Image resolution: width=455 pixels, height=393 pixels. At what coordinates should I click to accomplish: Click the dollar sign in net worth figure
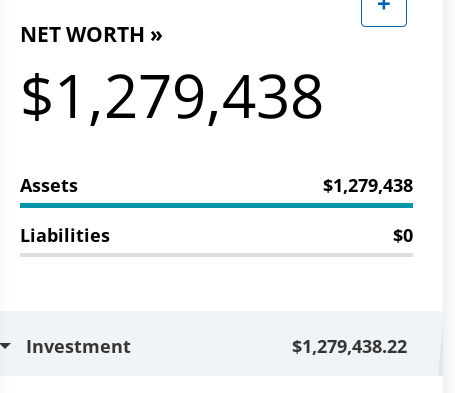click(37, 97)
